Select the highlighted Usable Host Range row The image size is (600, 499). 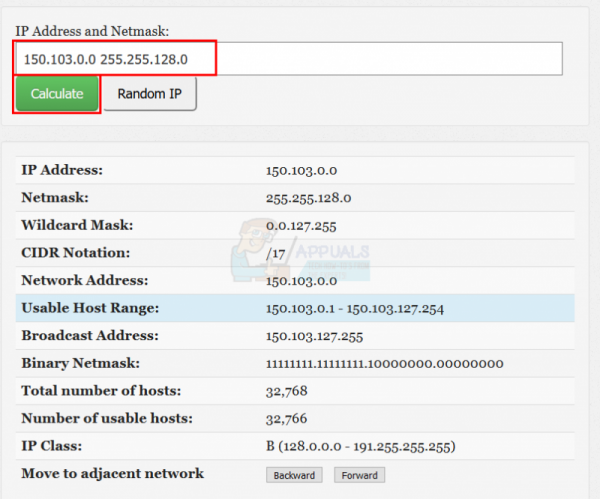(x=295, y=308)
